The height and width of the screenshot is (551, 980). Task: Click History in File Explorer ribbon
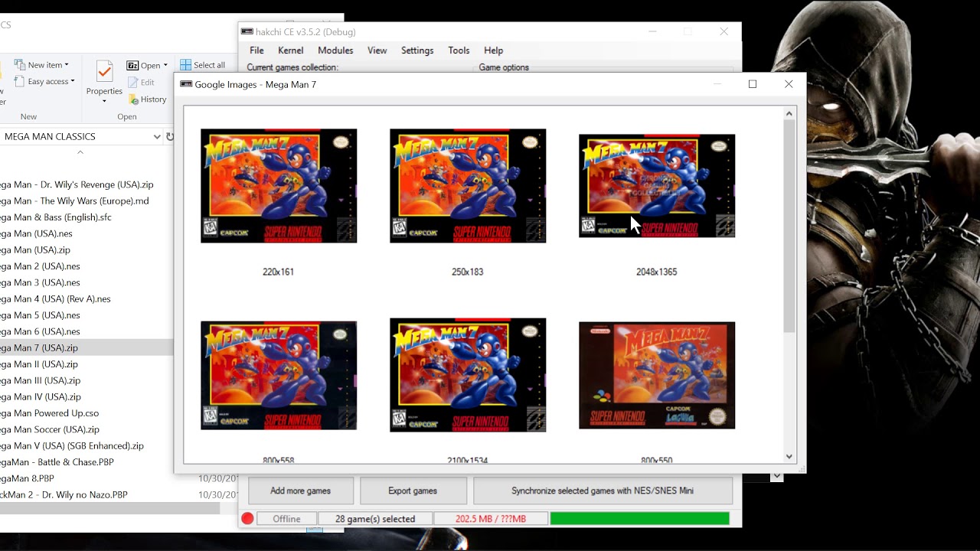click(148, 99)
